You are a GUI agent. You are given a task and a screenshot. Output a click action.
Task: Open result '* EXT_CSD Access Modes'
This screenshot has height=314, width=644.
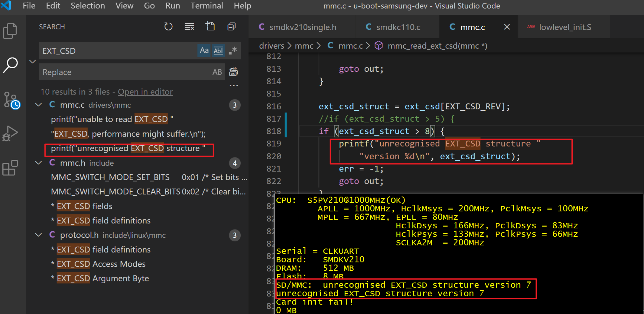coord(98,264)
